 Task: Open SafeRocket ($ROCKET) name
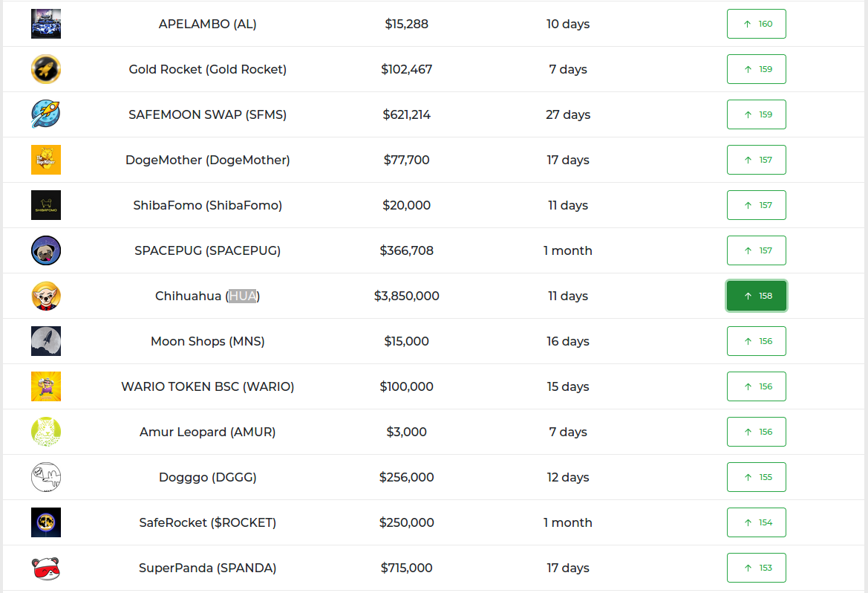208,522
